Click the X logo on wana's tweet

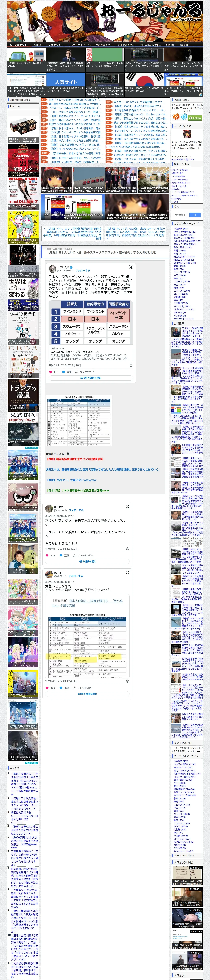coord(127,572)
